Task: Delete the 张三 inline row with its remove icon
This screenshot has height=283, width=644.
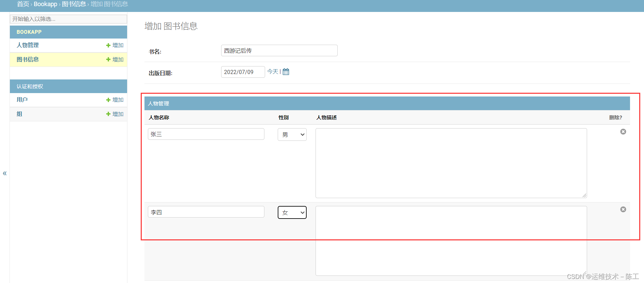Action: (x=623, y=132)
